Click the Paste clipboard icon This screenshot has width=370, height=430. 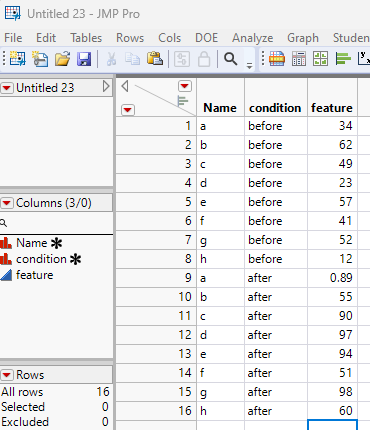tap(155, 58)
